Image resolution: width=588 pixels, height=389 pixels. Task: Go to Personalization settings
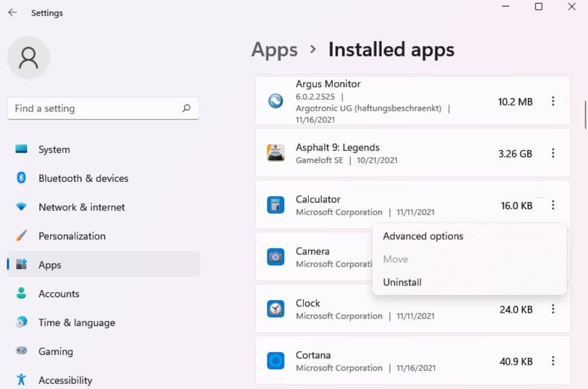(71, 236)
